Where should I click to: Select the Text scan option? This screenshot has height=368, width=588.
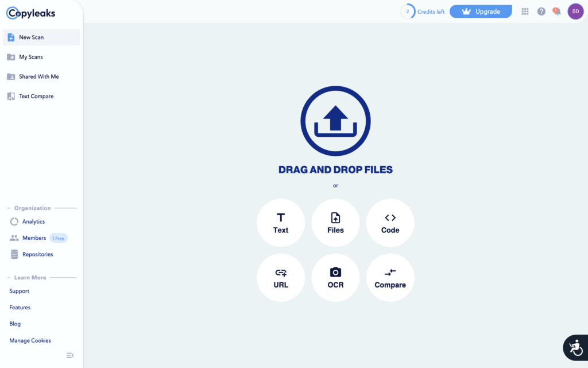pyautogui.click(x=281, y=223)
